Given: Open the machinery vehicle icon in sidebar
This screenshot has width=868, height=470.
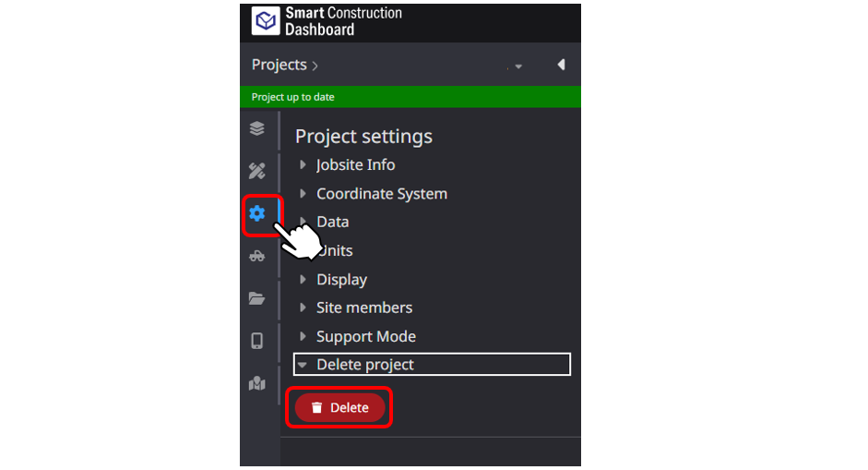Looking at the screenshot, I should click(256, 256).
